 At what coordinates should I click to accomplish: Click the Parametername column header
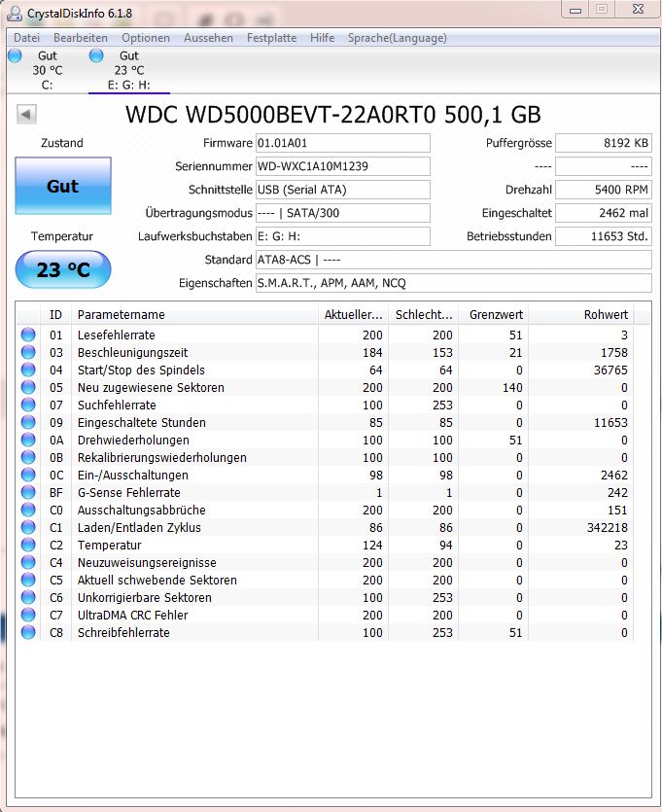click(194, 314)
